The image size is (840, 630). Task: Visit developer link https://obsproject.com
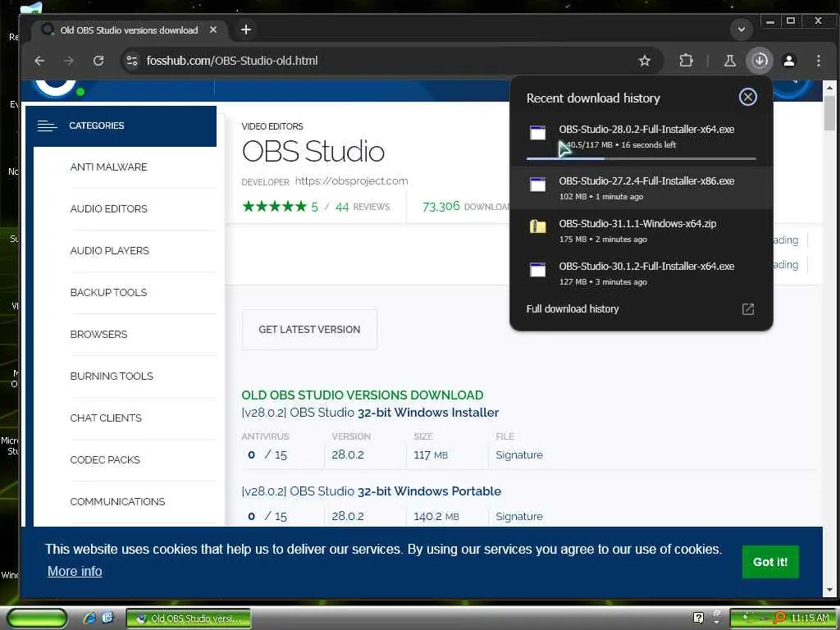(351, 181)
